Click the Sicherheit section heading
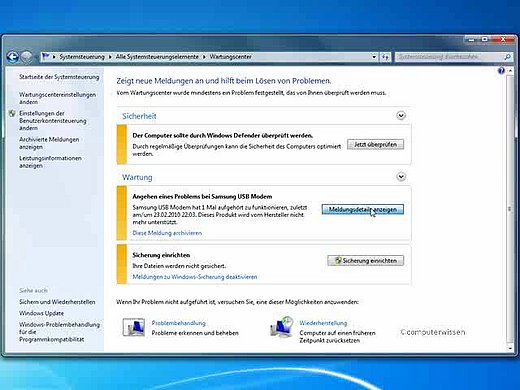Viewport: 520px width, 390px height. (139, 116)
